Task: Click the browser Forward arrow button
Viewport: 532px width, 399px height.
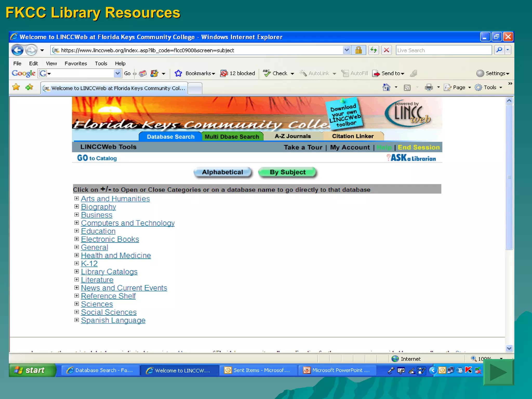Action: pos(32,50)
